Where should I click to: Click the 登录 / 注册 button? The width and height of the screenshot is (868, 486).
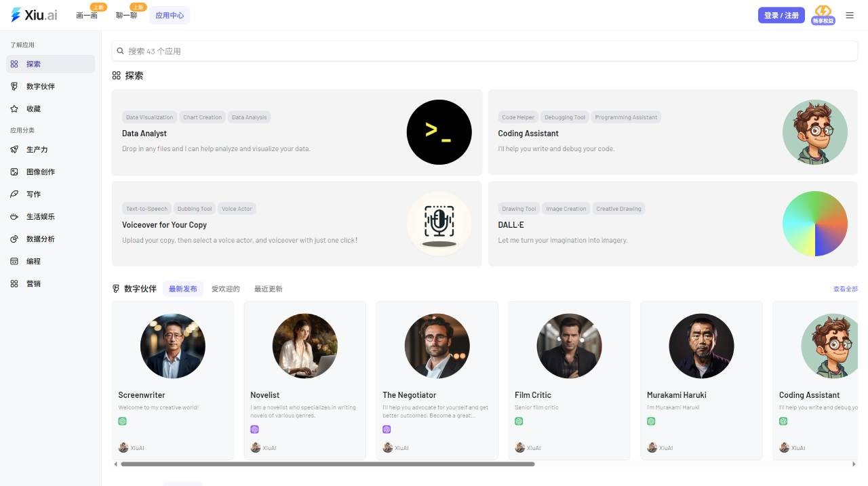(781, 15)
